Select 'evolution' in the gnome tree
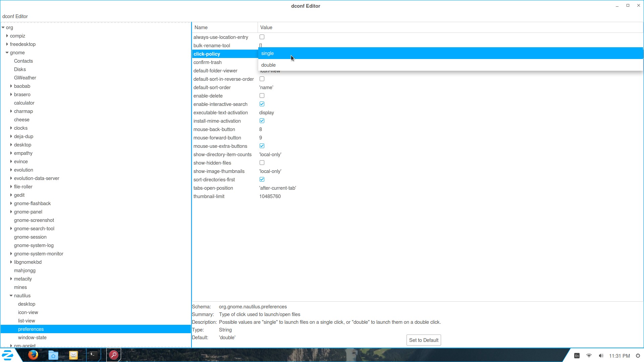 [23, 170]
